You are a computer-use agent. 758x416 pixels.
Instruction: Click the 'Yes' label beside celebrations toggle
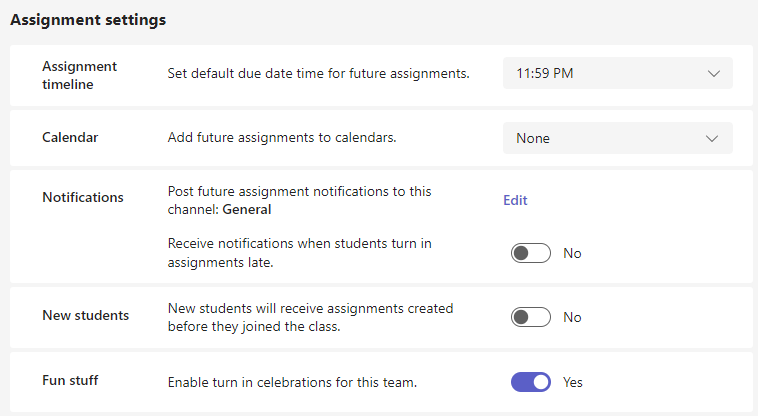(x=573, y=382)
